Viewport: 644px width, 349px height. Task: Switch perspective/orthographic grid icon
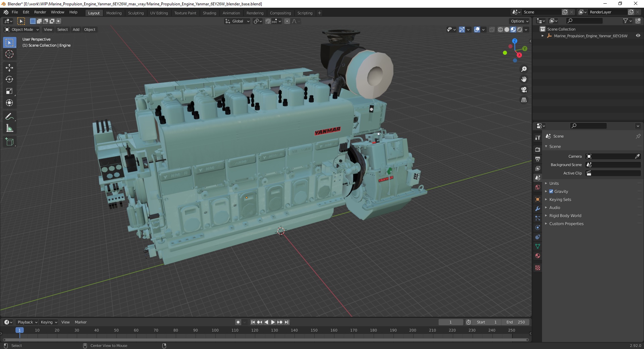[x=524, y=100]
